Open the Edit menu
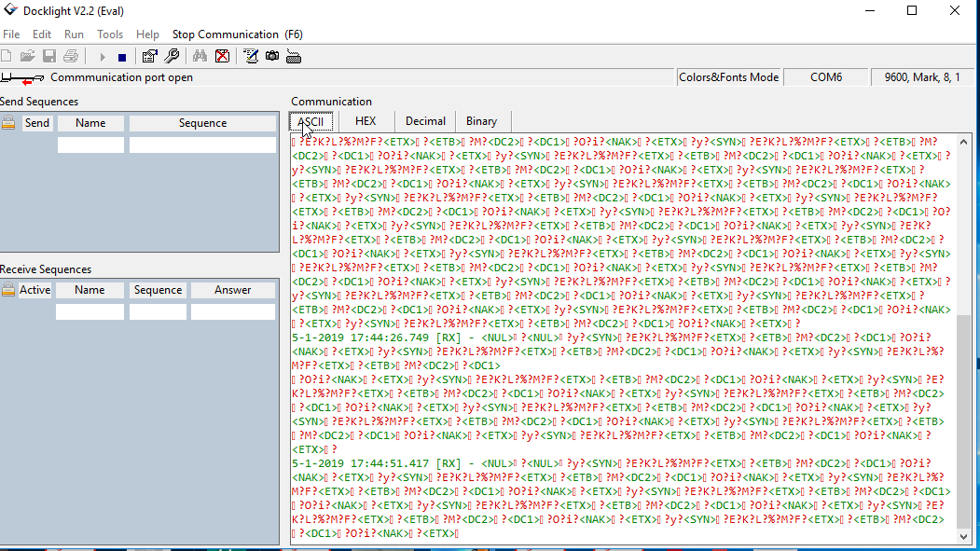The width and height of the screenshot is (980, 551). (x=42, y=34)
